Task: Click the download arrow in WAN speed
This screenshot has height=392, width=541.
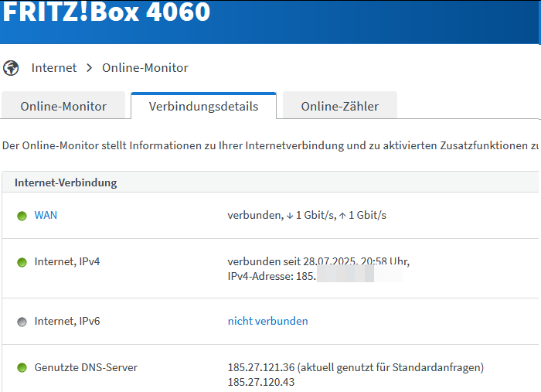Action: (x=290, y=216)
